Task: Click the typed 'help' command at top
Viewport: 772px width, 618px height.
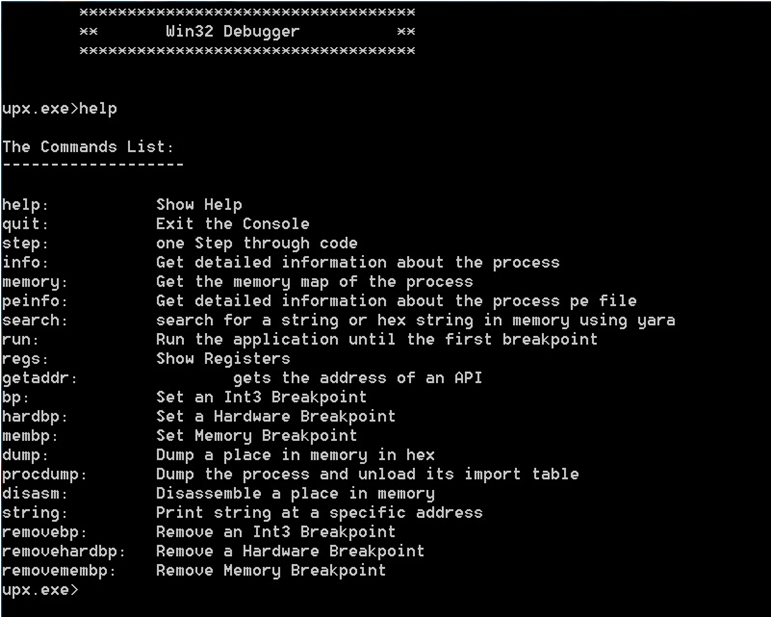Action: point(98,108)
